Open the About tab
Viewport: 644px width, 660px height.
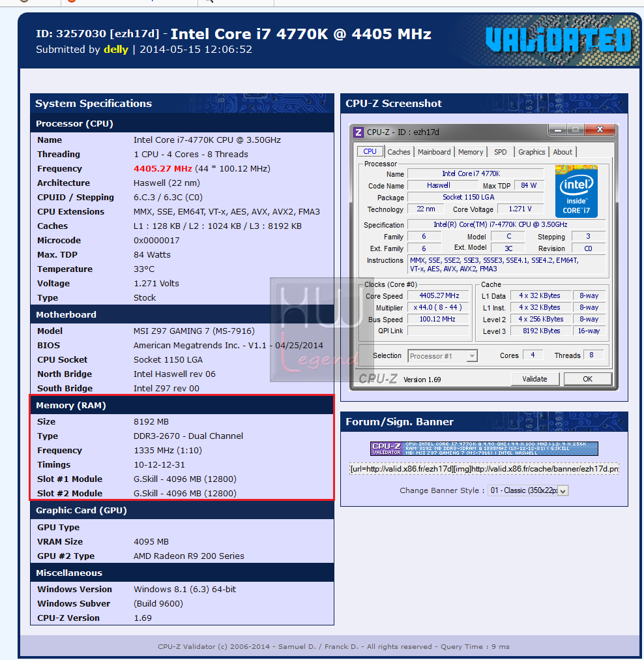pyautogui.click(x=563, y=152)
